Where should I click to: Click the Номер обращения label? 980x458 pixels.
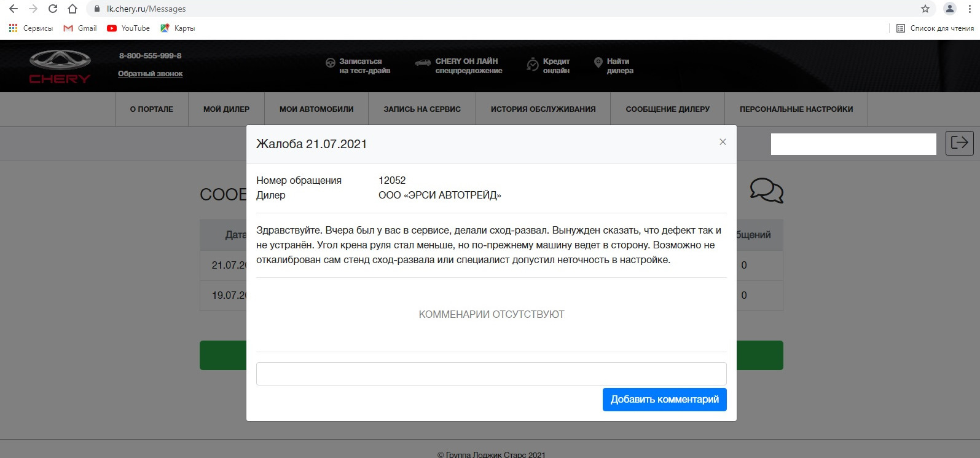click(x=299, y=180)
